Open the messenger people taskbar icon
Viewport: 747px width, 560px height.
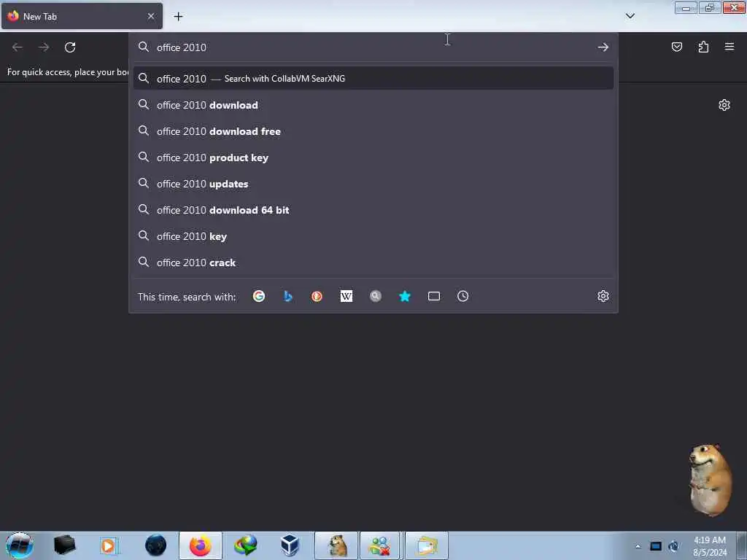click(x=379, y=545)
